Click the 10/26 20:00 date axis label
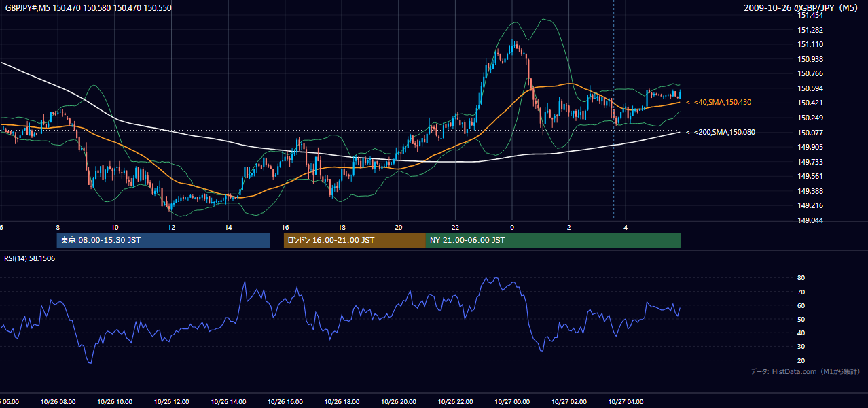 [399, 402]
